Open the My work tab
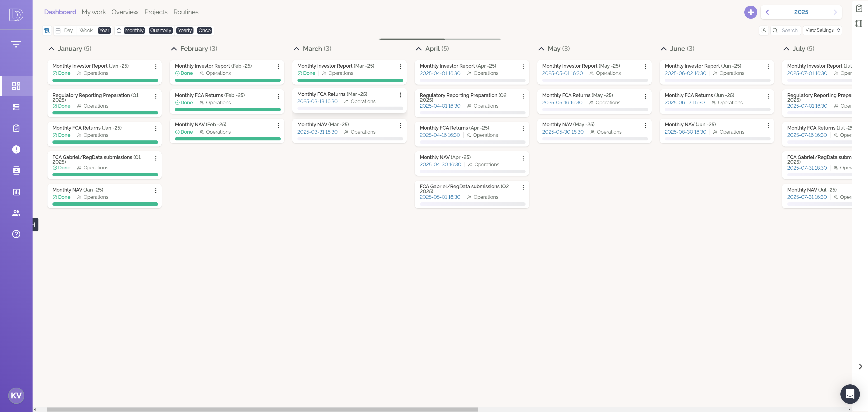The image size is (868, 412). (x=94, y=12)
